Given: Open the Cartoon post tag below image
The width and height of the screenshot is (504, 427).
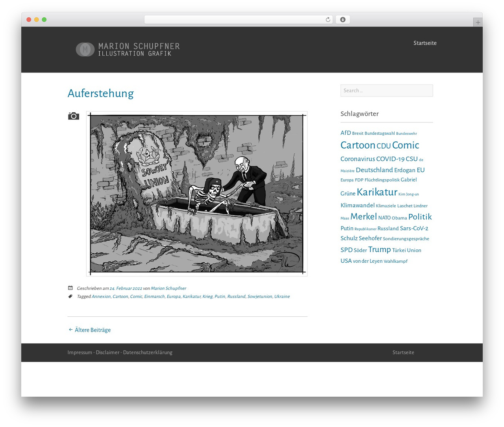Looking at the screenshot, I should point(120,297).
